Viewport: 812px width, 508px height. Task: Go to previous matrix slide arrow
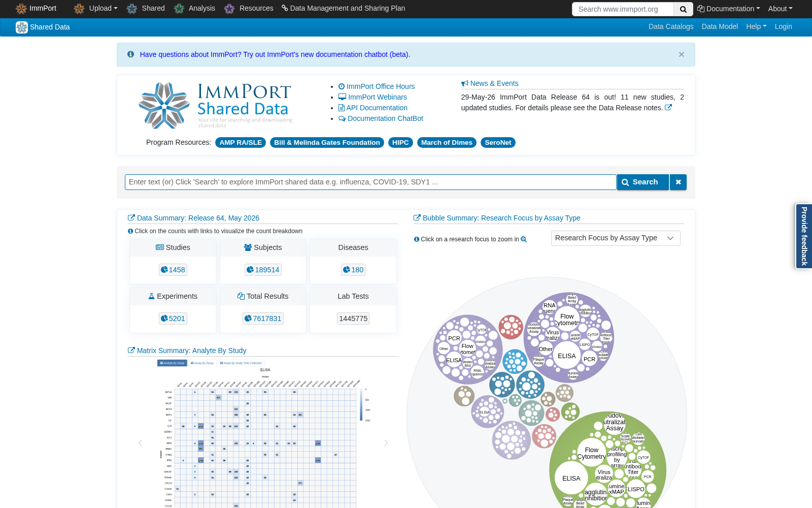click(x=141, y=443)
